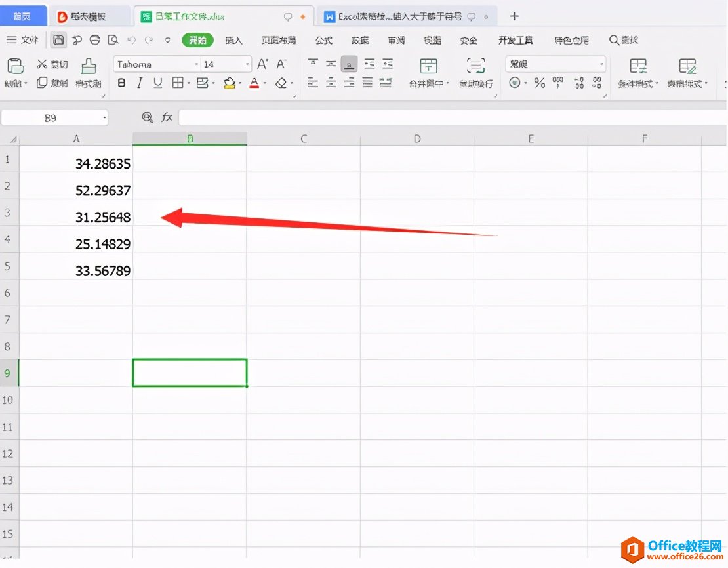Select row 12 header

[8, 454]
